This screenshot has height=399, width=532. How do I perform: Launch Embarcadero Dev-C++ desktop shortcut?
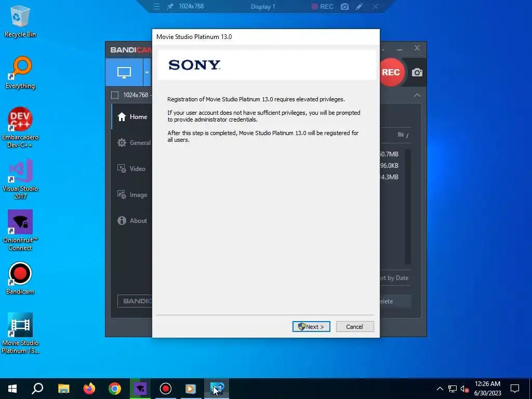tap(20, 128)
